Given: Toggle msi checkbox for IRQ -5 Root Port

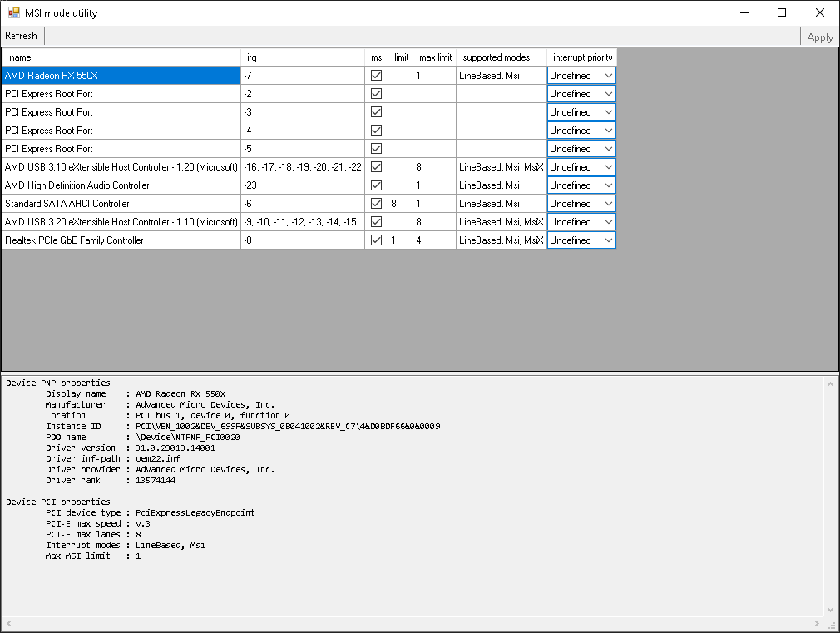Looking at the screenshot, I should click(x=377, y=148).
